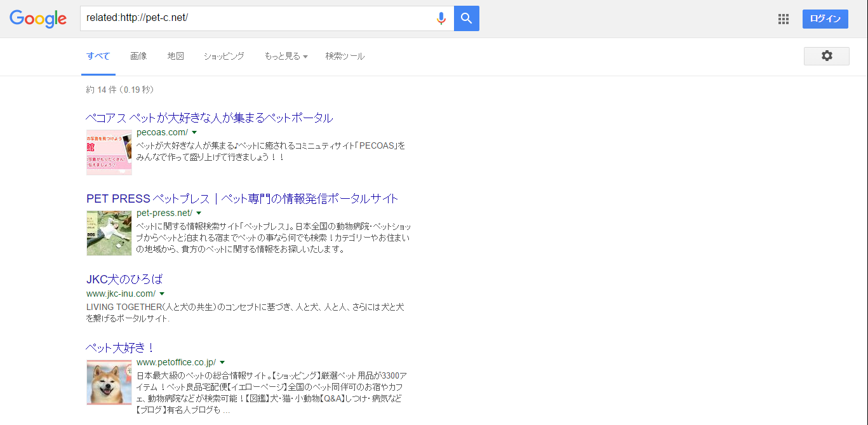Open the Google apps grid icon
The height and width of the screenshot is (425, 868).
pyautogui.click(x=784, y=19)
